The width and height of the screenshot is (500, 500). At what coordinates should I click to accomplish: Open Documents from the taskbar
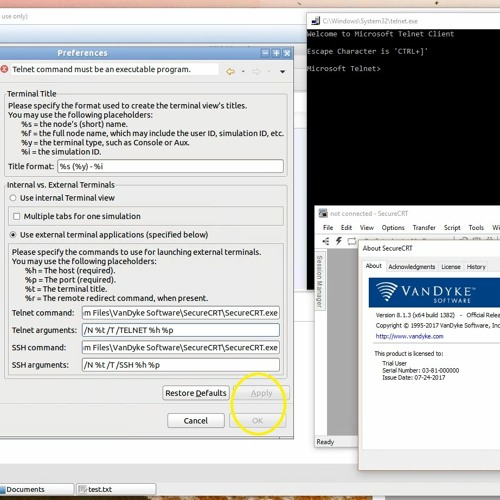coord(36,489)
